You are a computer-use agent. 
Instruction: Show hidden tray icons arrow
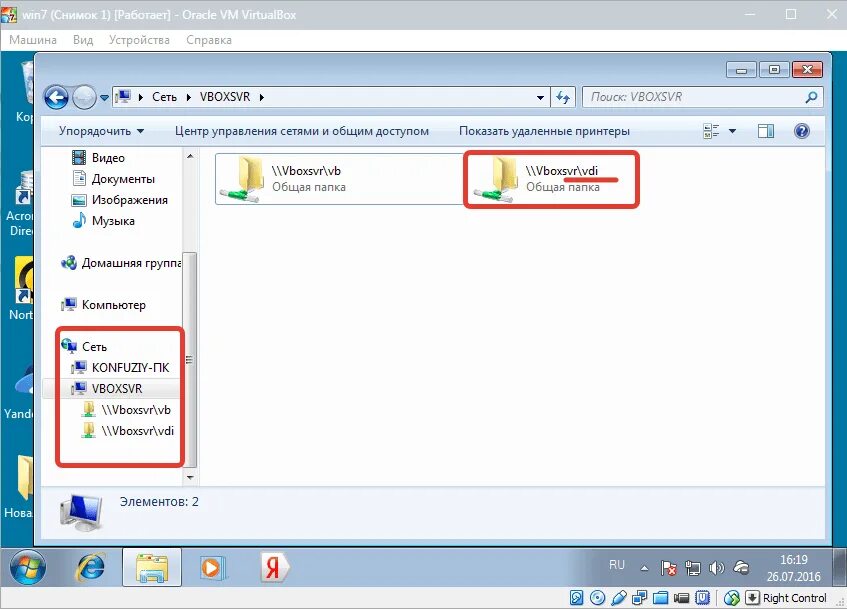[644, 568]
